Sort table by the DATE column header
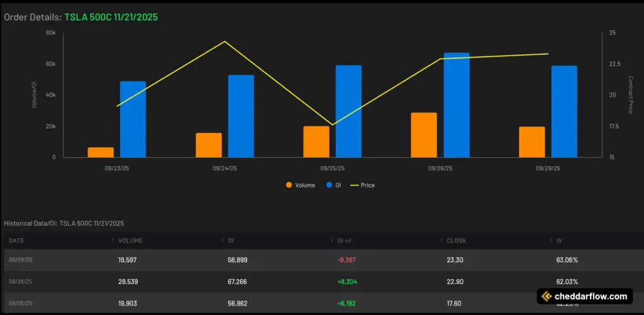 (x=17, y=241)
